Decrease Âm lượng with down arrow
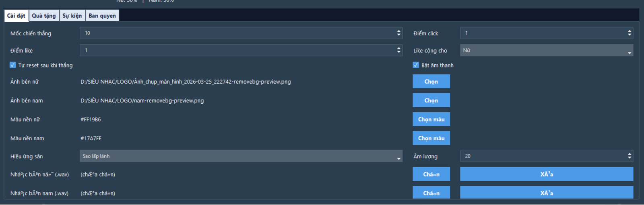Image resolution: width=644 pixels, height=205 pixels. click(630, 158)
